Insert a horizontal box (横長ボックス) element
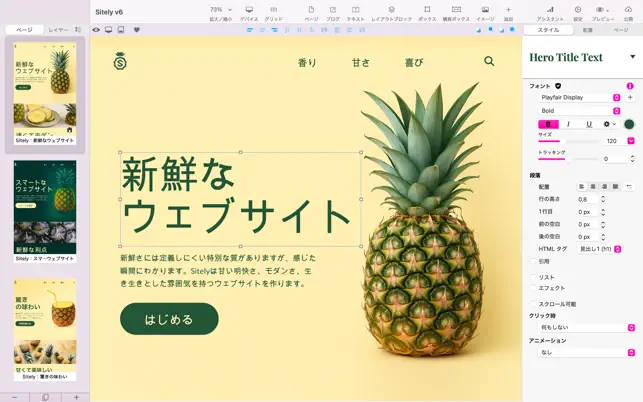 tap(456, 13)
